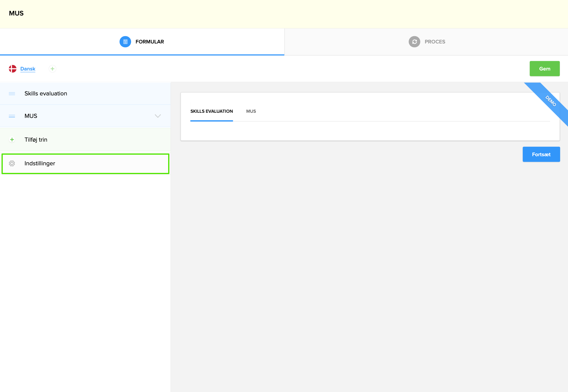The width and height of the screenshot is (568, 392).
Task: Click the Tilføj trin label
Action: click(x=36, y=140)
